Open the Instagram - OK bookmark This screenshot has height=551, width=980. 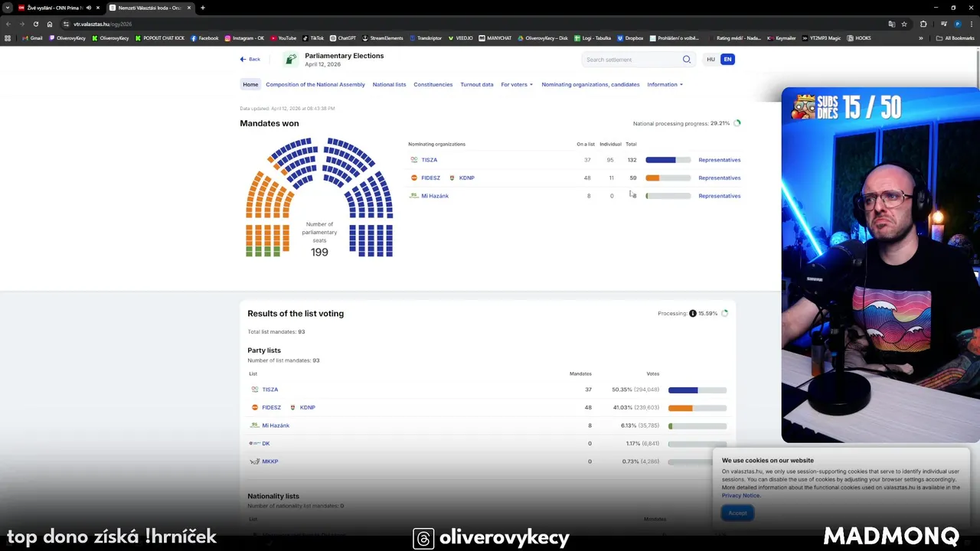[244, 38]
